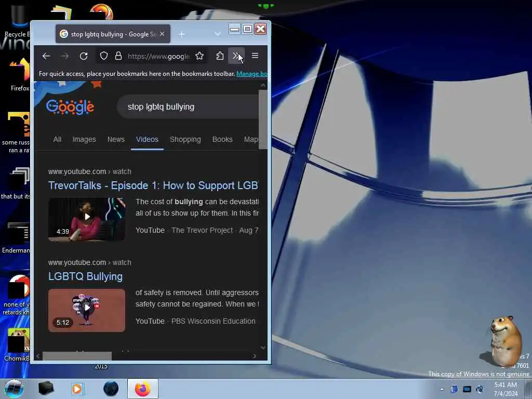Click the scroll left arrow
Image resolution: width=532 pixels, height=399 pixels.
tap(38, 356)
